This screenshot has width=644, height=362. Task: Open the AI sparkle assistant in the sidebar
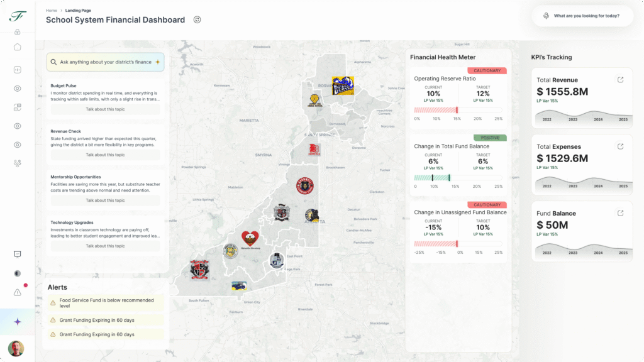click(18, 322)
